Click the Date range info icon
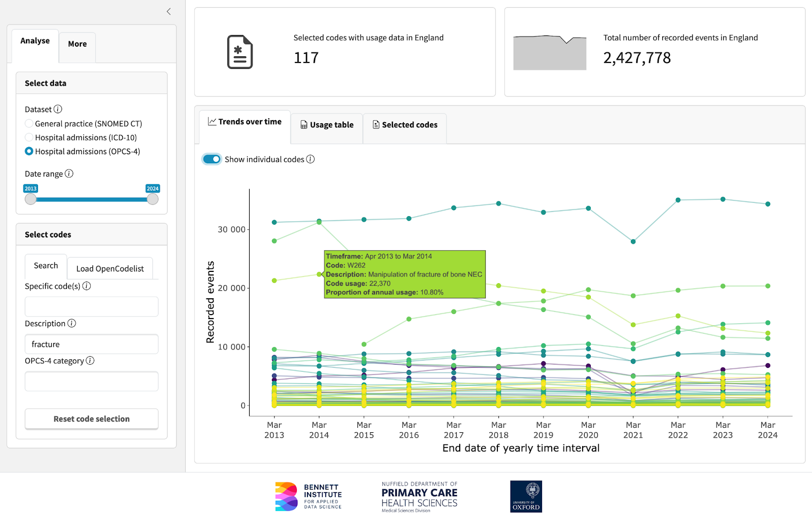 [69, 174]
